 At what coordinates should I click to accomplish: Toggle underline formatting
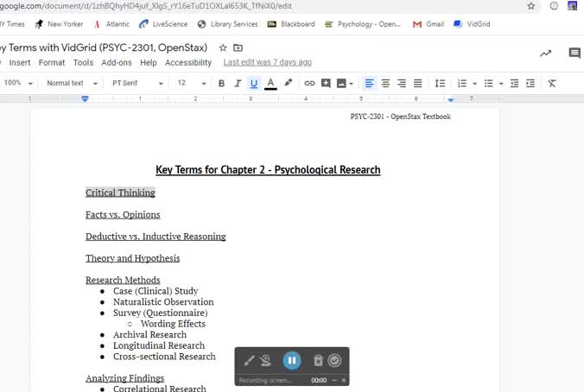pos(254,84)
